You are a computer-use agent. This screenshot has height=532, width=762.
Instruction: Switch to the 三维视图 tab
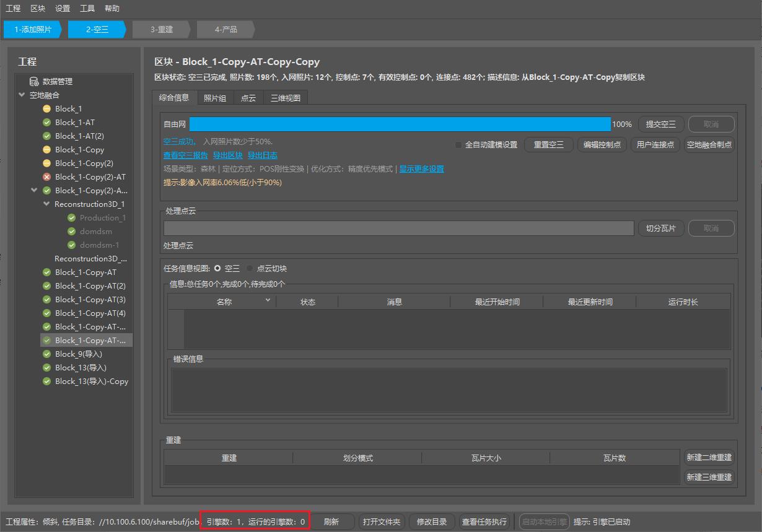point(286,98)
